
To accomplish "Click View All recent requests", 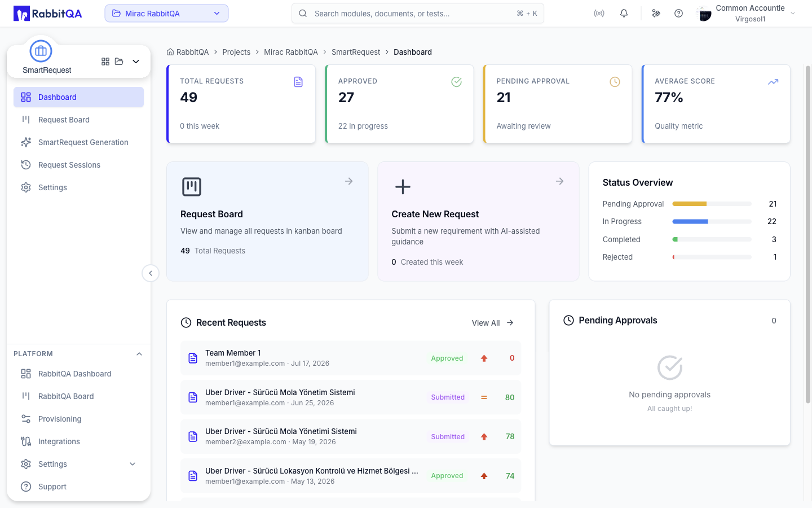I will pyautogui.click(x=493, y=323).
